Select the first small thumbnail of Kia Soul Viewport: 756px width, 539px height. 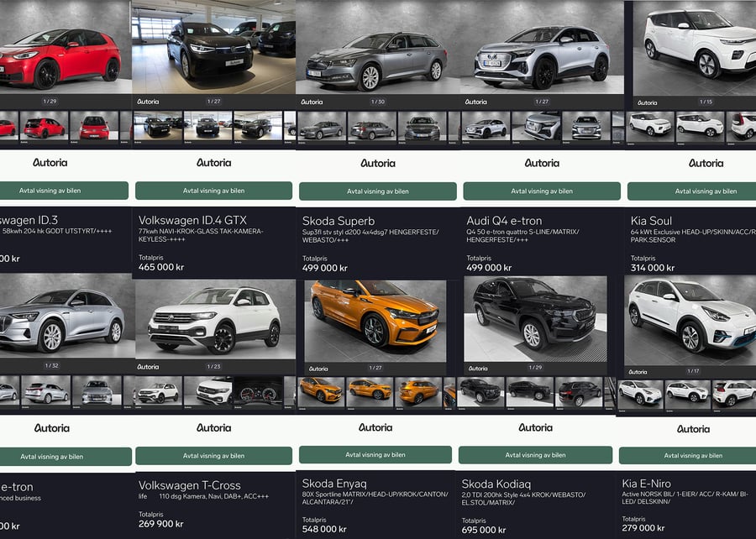tap(650, 128)
